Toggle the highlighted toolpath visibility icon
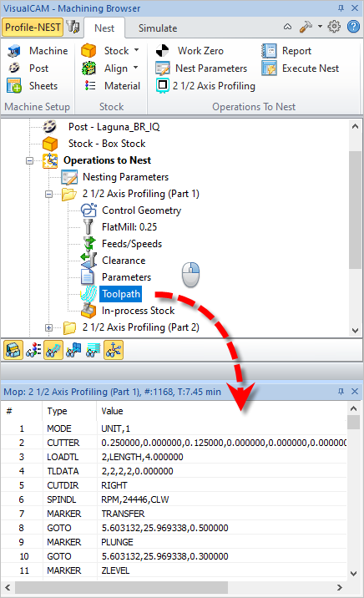 pyautogui.click(x=53, y=350)
